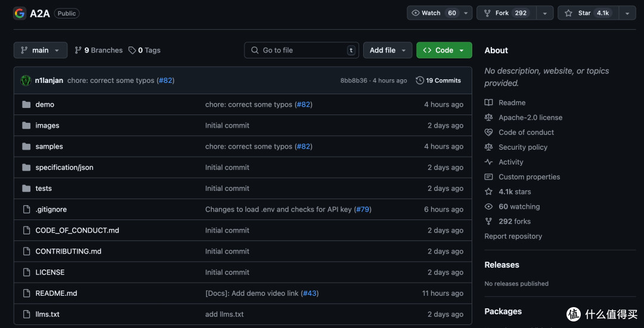Image resolution: width=644 pixels, height=328 pixels.
Task: Expand the main branch dropdown
Action: tap(41, 50)
